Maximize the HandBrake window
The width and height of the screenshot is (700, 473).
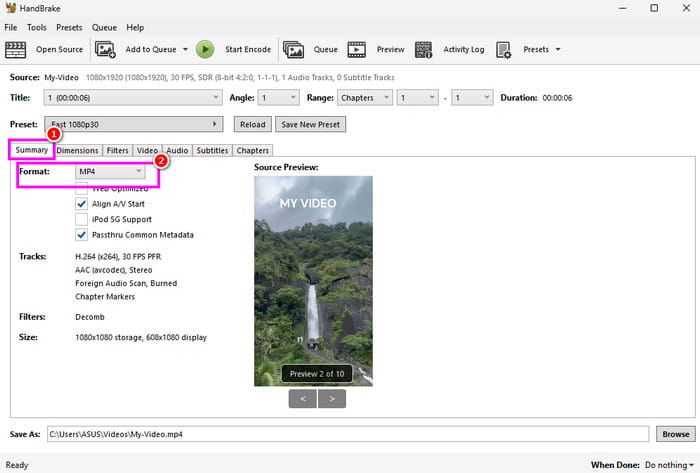point(654,8)
